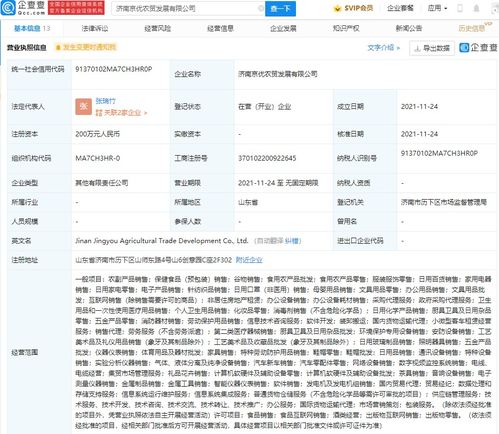Click the bell icon beside 发生变更时通知我
This screenshot has width=499, height=434.
click(58, 47)
